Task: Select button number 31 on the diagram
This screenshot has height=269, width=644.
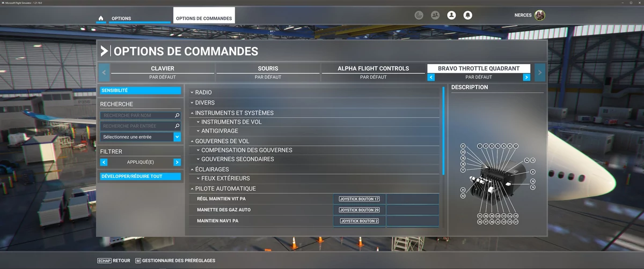Action: coord(463,190)
